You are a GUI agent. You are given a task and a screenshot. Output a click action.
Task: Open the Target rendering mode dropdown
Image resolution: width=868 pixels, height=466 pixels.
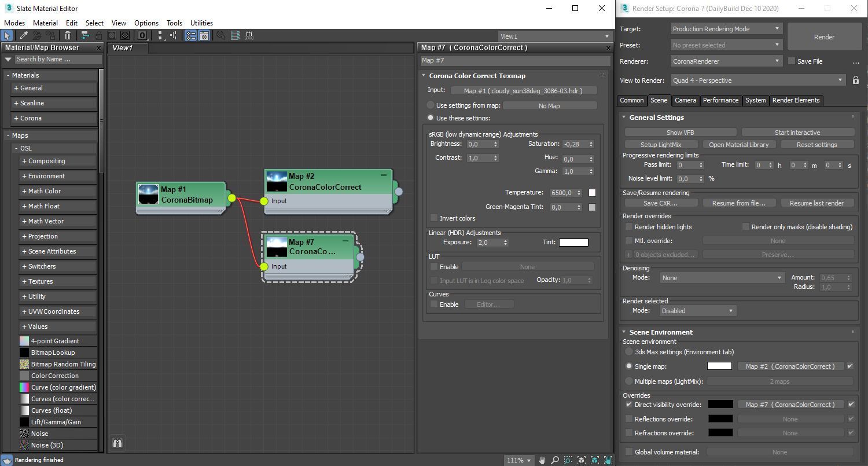[727, 29]
